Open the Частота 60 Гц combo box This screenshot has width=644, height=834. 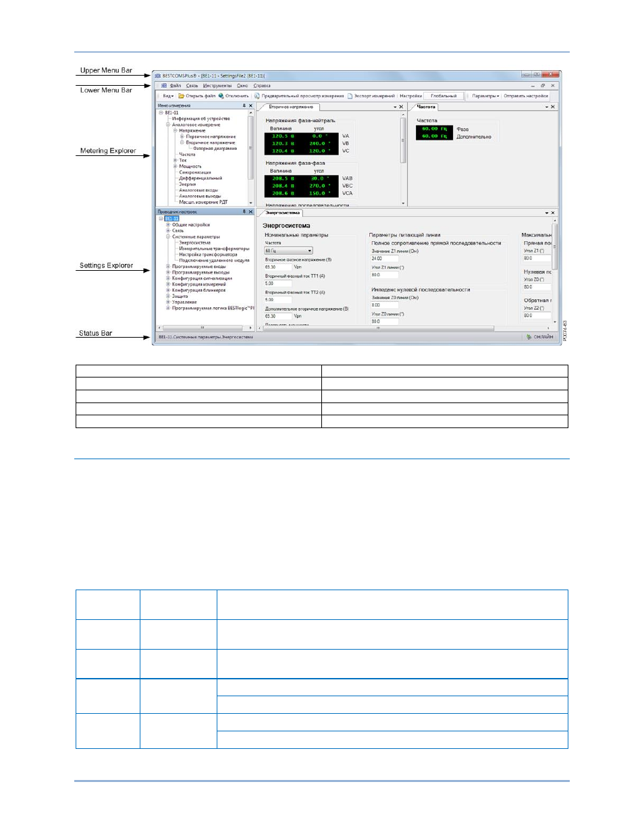(288, 251)
